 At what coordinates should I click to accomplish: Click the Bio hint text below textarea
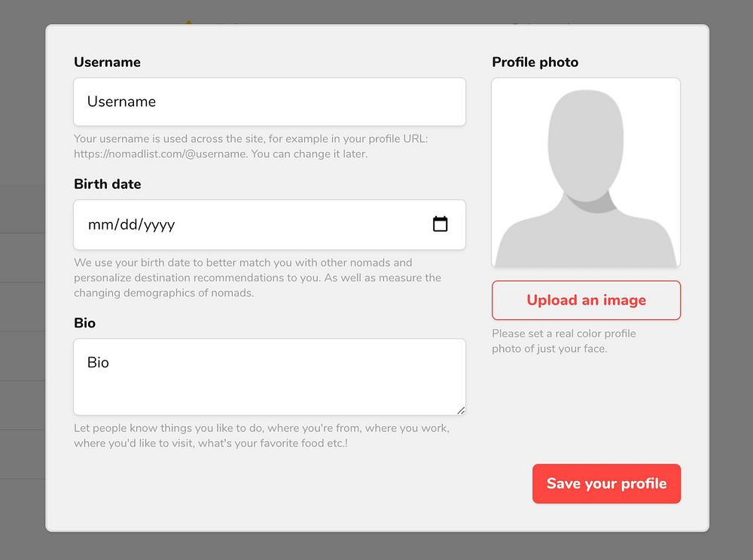click(261, 436)
